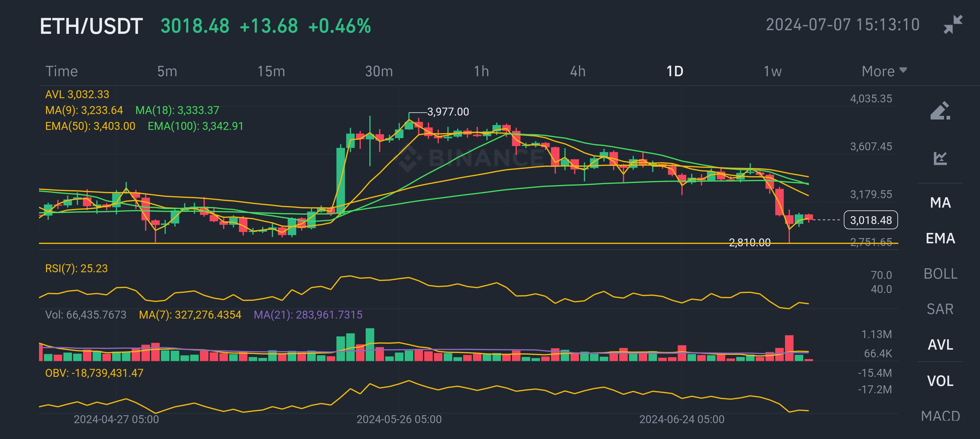Enable the BOLL indicator
The height and width of the screenshot is (439, 980).
point(940,274)
